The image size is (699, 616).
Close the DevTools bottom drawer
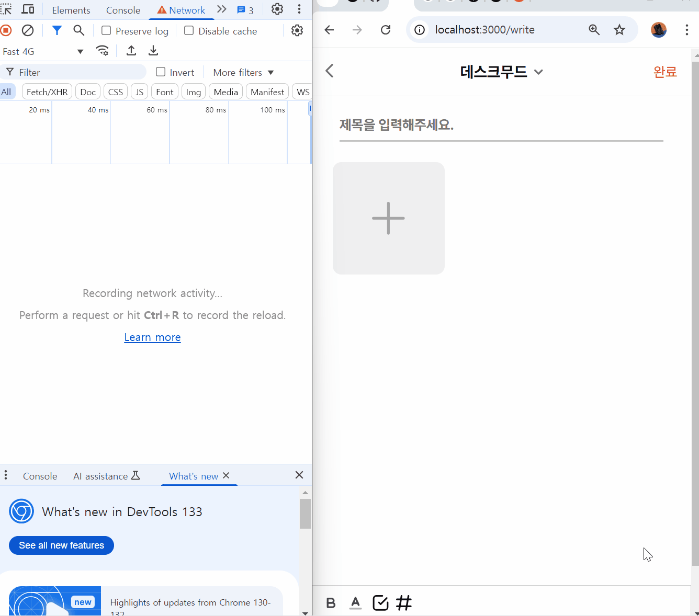299,475
